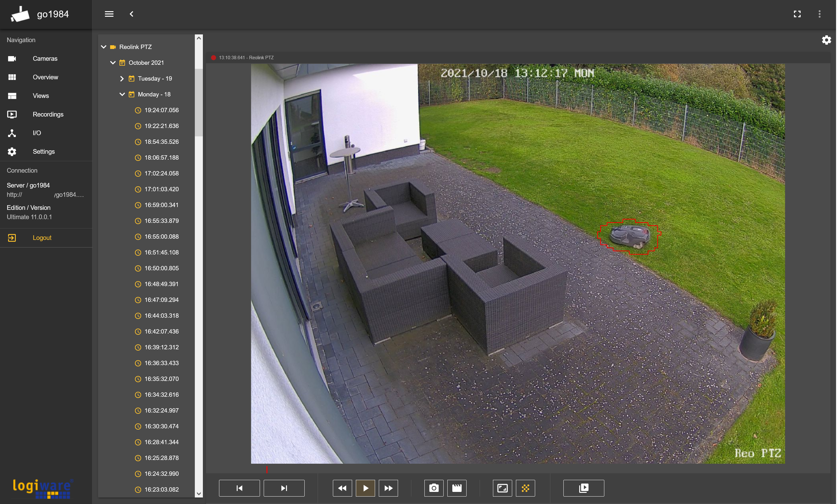The height and width of the screenshot is (504, 837).
Task: Open recording 19:22:21.636
Action: pos(161,126)
